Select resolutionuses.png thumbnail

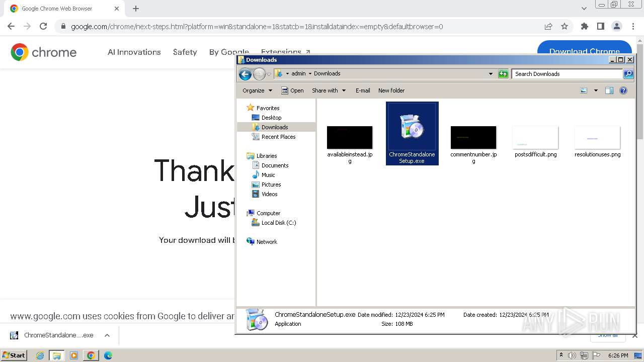click(x=597, y=137)
